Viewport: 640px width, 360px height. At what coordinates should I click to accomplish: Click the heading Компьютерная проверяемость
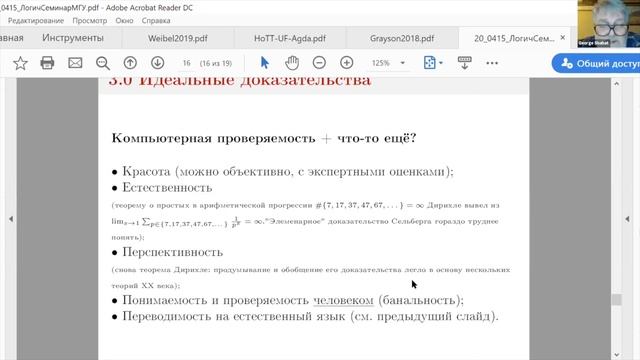tap(213, 138)
